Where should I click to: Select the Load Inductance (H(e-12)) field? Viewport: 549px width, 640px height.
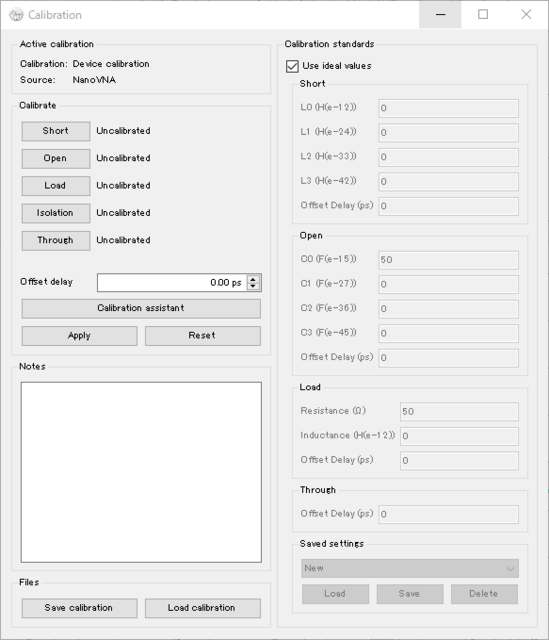click(459, 436)
